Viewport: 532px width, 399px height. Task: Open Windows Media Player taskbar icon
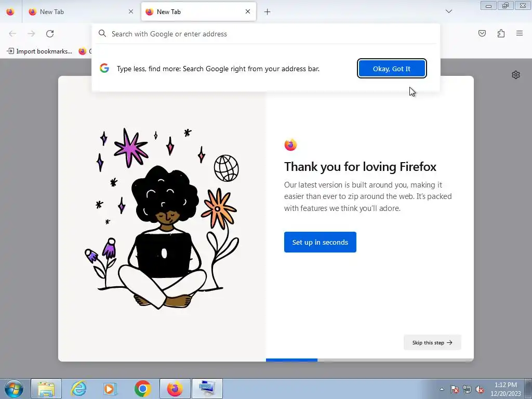(110, 389)
